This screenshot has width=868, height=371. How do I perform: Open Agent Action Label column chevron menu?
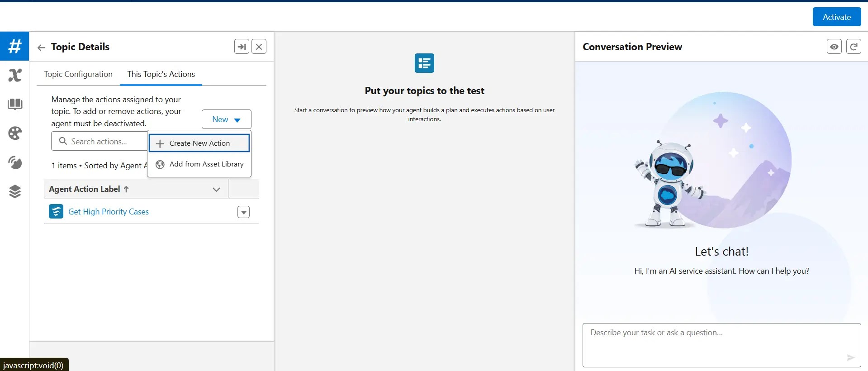216,190
